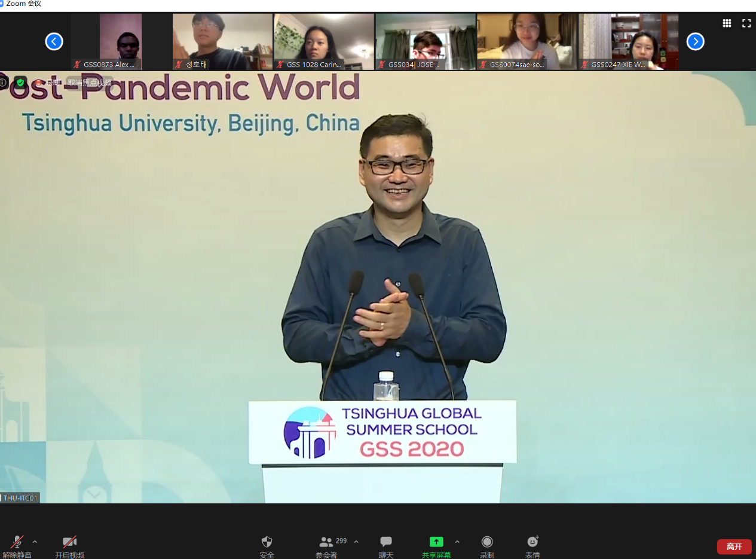Leave the meeting with the red 离开 button
Viewport: 756px width, 559px height.
(x=734, y=546)
